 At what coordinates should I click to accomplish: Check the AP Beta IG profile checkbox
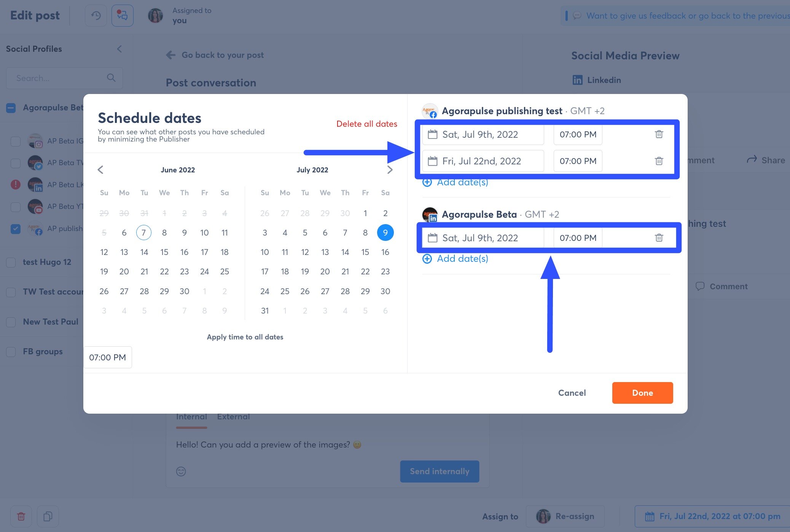pos(15,141)
